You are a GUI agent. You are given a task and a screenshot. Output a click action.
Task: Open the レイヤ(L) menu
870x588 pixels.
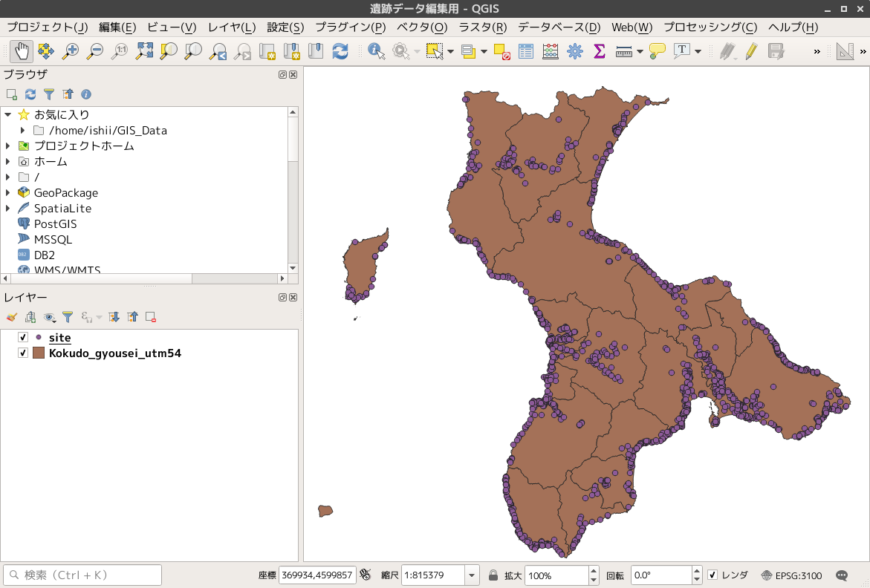231,27
